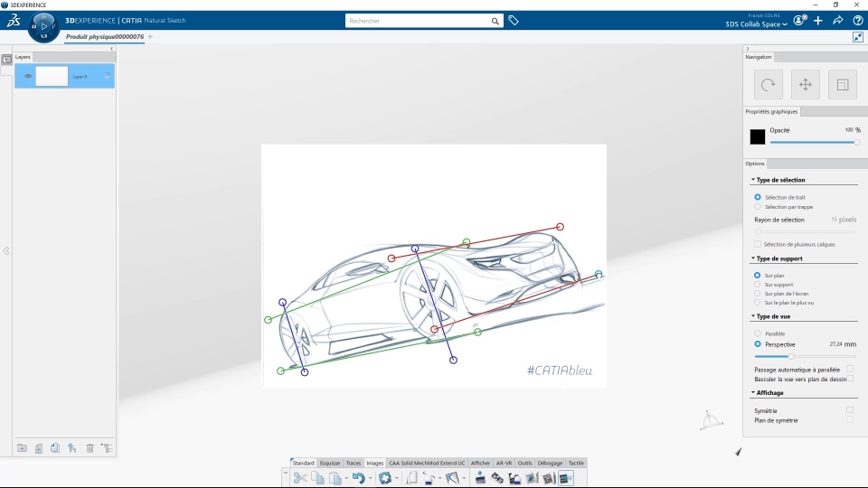Click the Pan navigation button
The height and width of the screenshot is (488, 868).
click(806, 85)
